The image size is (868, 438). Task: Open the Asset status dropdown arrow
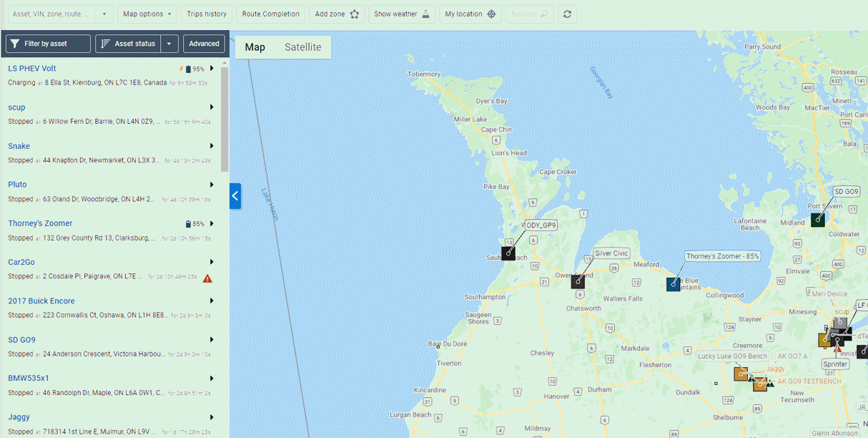pos(169,44)
